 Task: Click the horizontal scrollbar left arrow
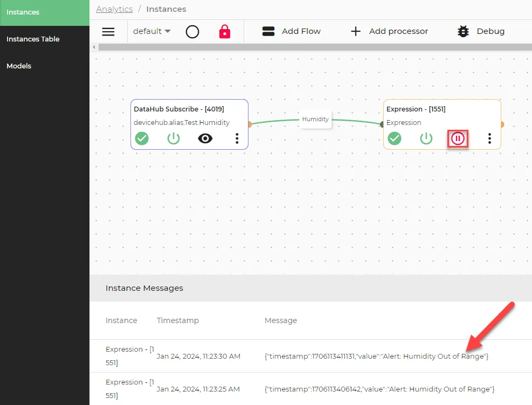click(x=94, y=47)
